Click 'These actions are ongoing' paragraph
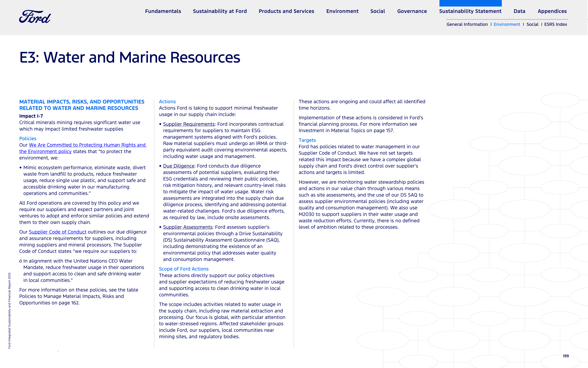588x368 pixels. (x=362, y=105)
